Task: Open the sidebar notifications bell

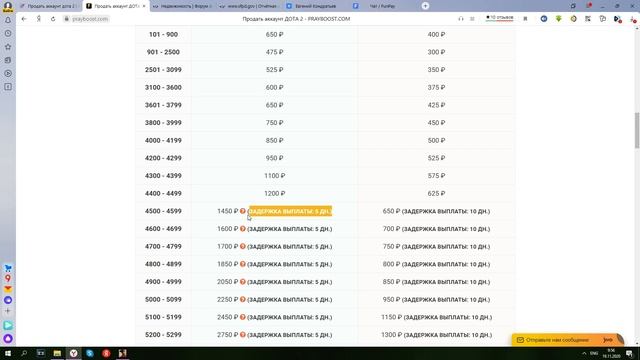Action: tap(8, 20)
